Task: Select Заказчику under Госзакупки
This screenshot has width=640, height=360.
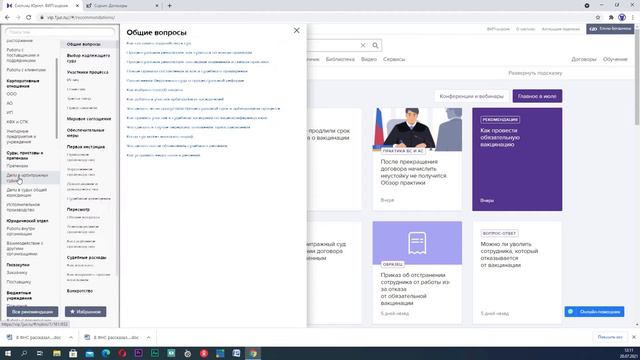Action: pyautogui.click(x=17, y=273)
